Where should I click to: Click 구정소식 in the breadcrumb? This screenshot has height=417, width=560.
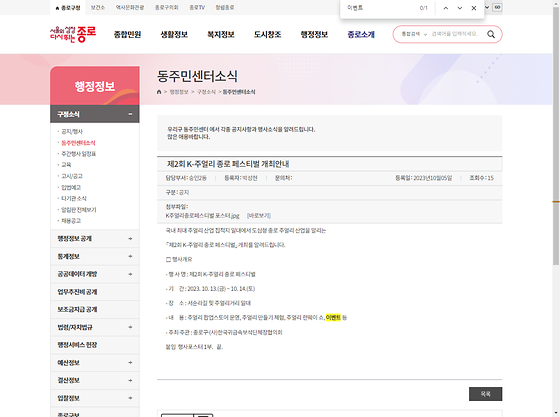206,92
